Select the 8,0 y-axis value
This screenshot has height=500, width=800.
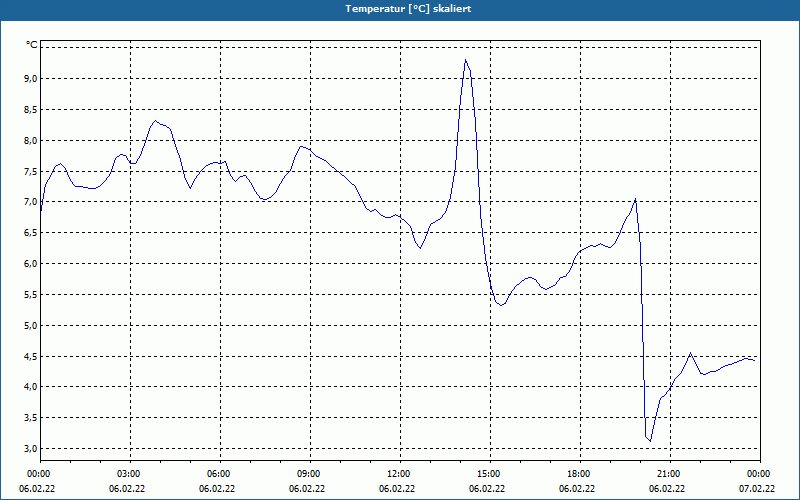click(x=31, y=140)
